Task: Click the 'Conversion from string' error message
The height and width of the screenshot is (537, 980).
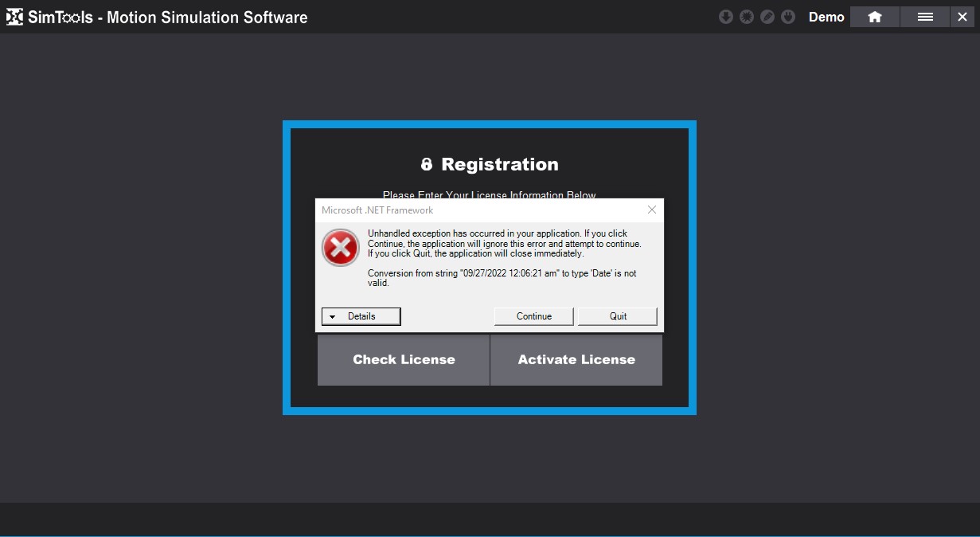Action: point(502,278)
